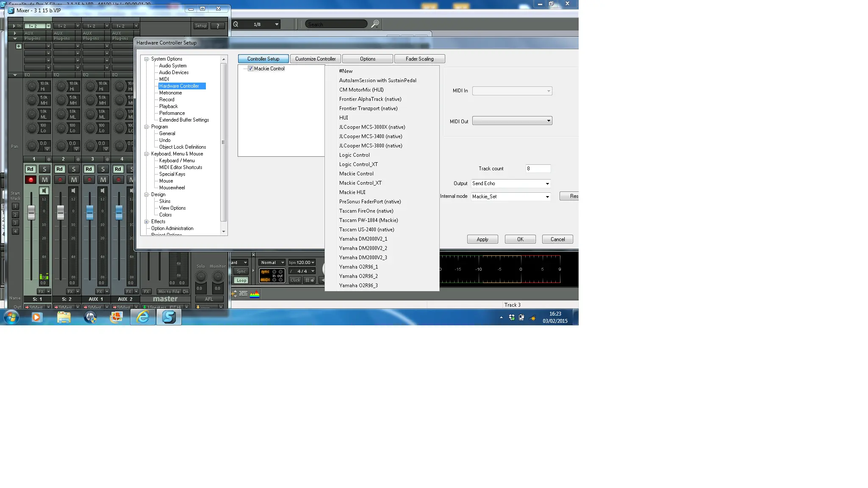This screenshot has height=488, width=868.
Task: Click channel 1 volume fader handle
Action: tap(31, 212)
